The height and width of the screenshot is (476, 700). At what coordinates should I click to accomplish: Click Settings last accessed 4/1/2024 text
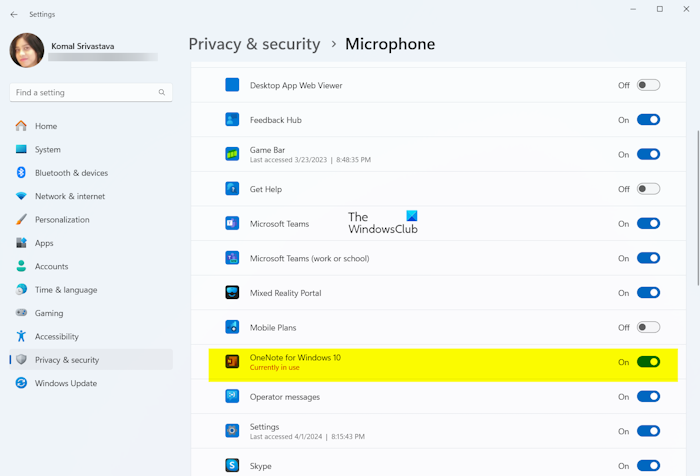point(307,436)
